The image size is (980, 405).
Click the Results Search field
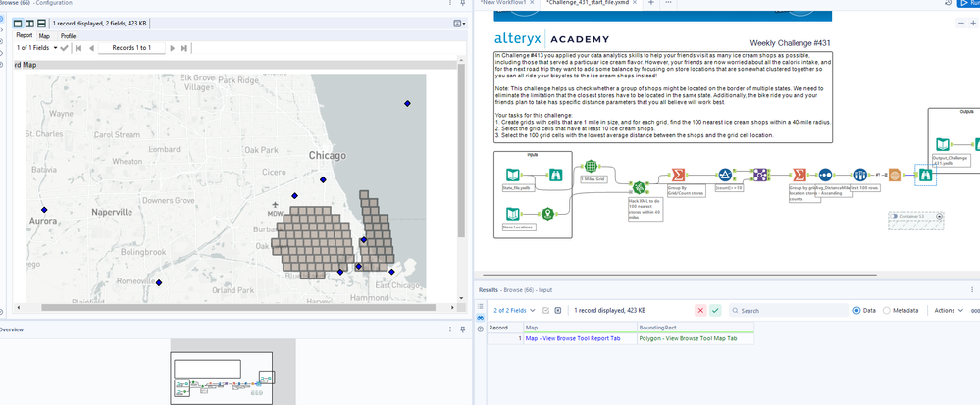[x=788, y=310]
